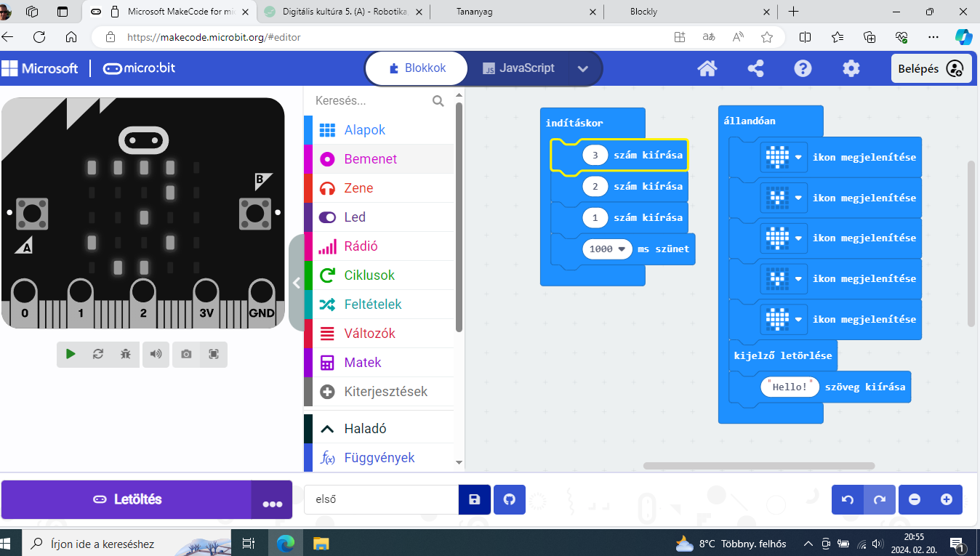Select the Ciklusok block category
Viewport: 980px width, 556px height.
click(x=369, y=275)
